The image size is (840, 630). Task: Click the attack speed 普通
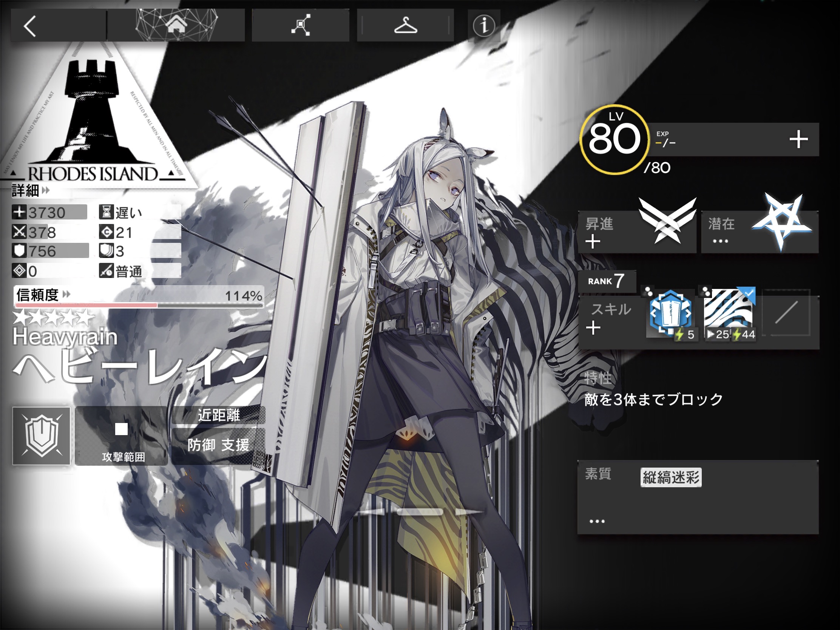tap(128, 271)
